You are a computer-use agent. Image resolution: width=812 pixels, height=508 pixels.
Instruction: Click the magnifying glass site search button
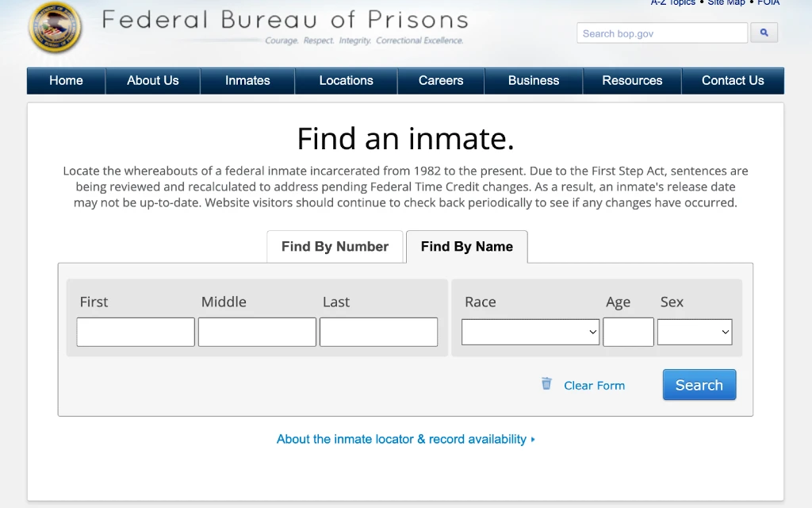764,33
